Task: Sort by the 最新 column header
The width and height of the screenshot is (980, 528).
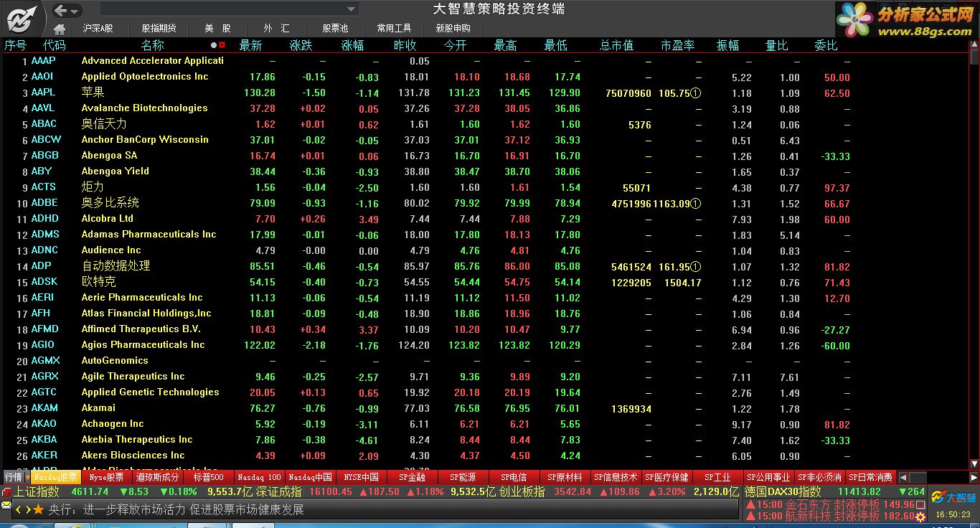Action: point(250,45)
